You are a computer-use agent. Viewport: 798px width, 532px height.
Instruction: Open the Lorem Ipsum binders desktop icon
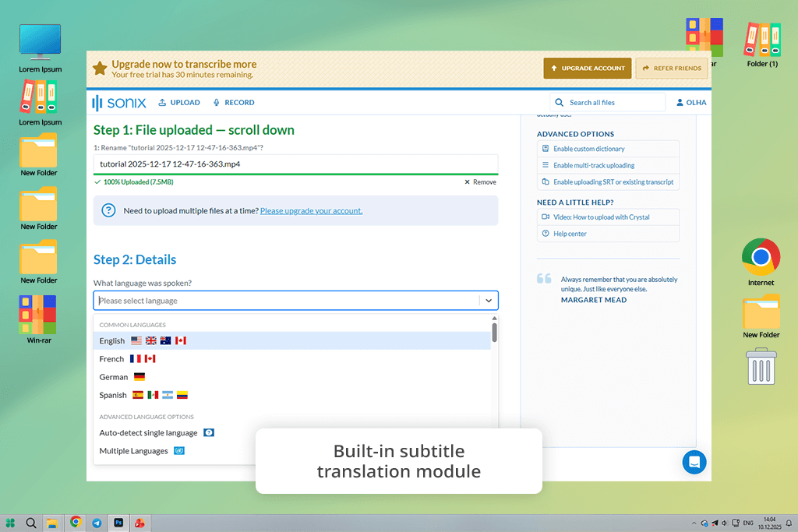41,104
